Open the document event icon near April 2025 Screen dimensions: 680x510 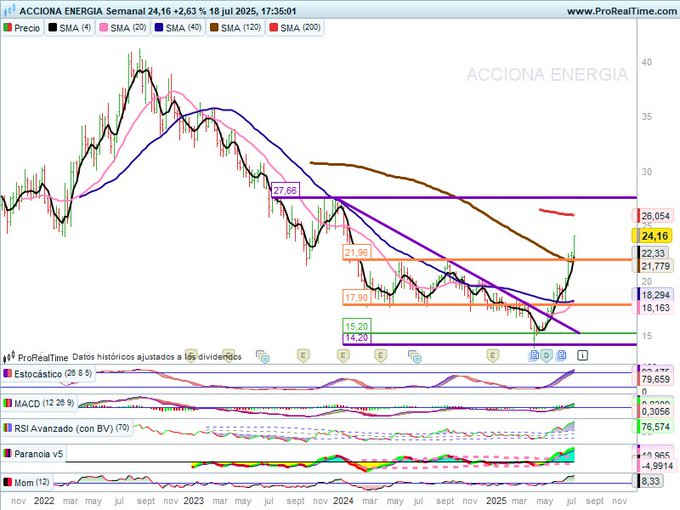[534, 356]
